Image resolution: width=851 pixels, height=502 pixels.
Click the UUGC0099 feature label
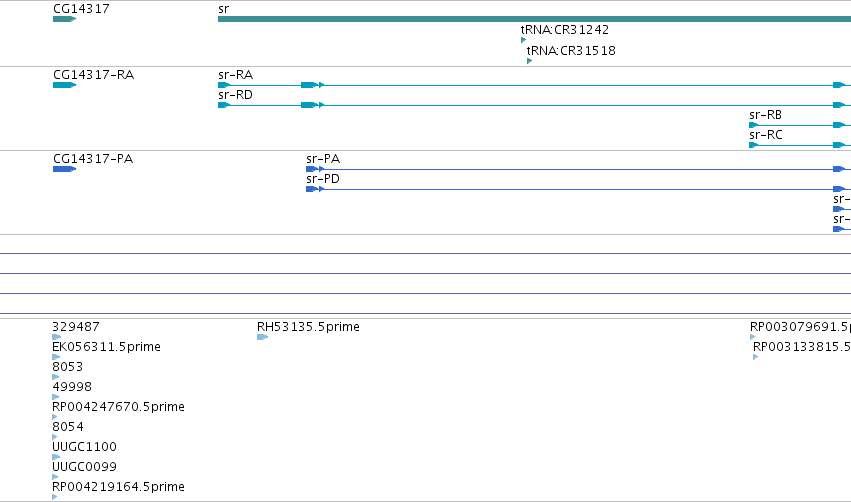(84, 467)
